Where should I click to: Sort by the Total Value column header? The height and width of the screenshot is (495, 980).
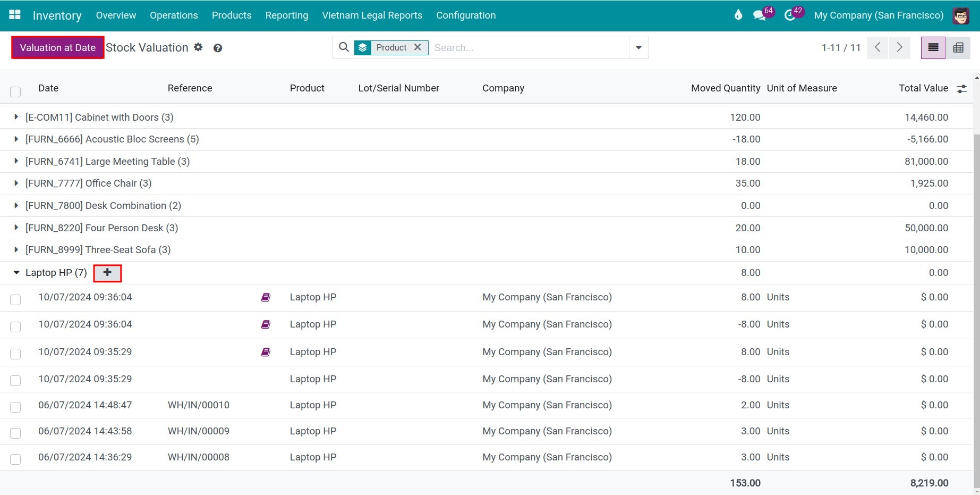tap(923, 88)
